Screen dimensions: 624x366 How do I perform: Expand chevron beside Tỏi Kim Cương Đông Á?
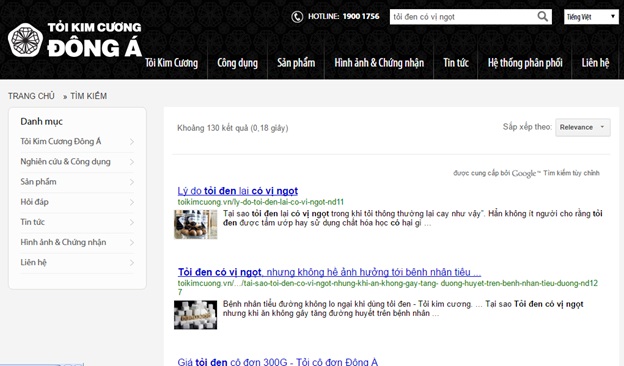coord(132,142)
